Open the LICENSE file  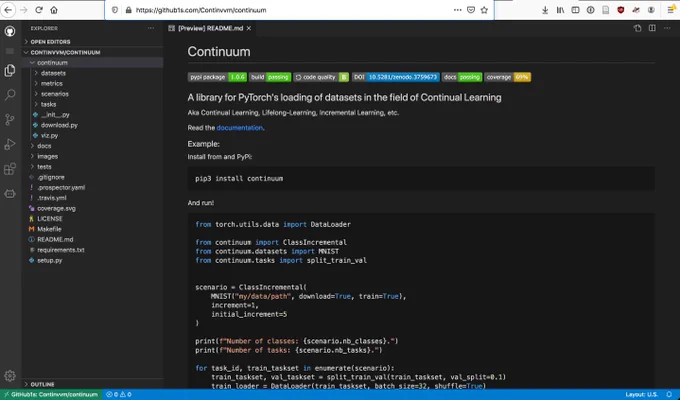[x=92, y=219]
